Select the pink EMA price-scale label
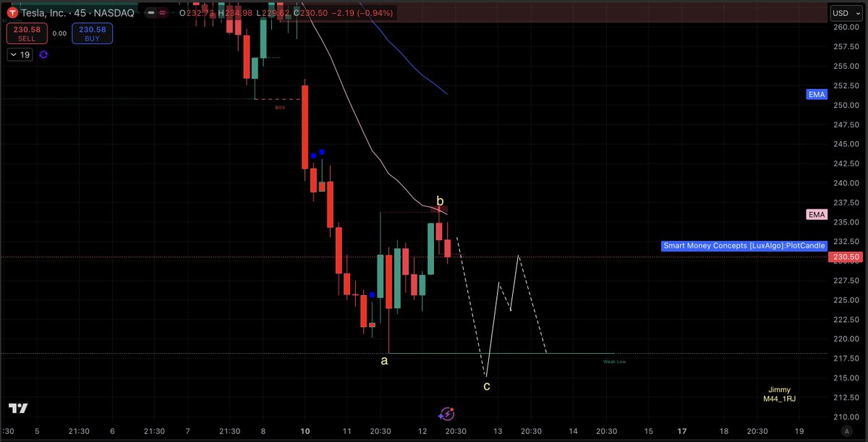Screen dimensions: 868x442 point(816,215)
